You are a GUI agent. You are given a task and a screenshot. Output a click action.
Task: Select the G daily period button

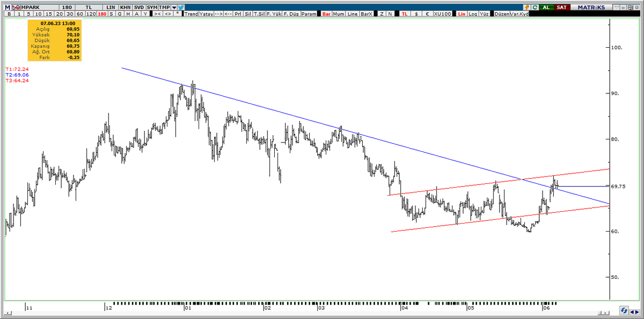coord(120,14)
